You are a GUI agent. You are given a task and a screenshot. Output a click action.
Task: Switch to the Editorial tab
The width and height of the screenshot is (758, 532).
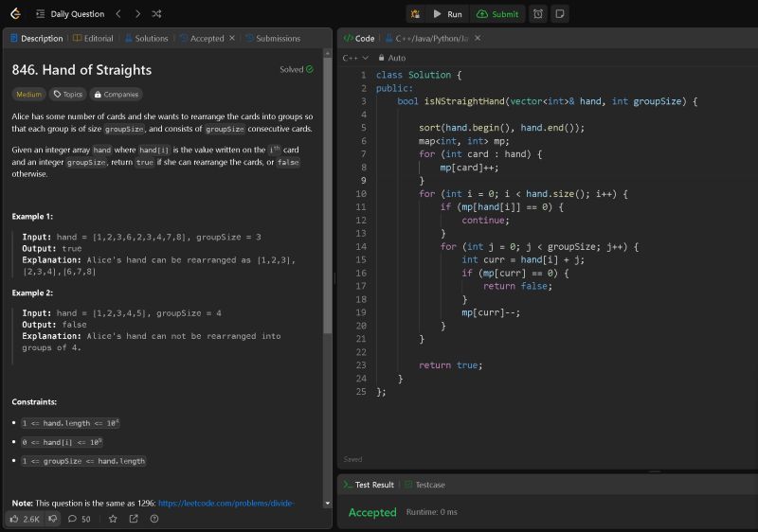(x=93, y=39)
